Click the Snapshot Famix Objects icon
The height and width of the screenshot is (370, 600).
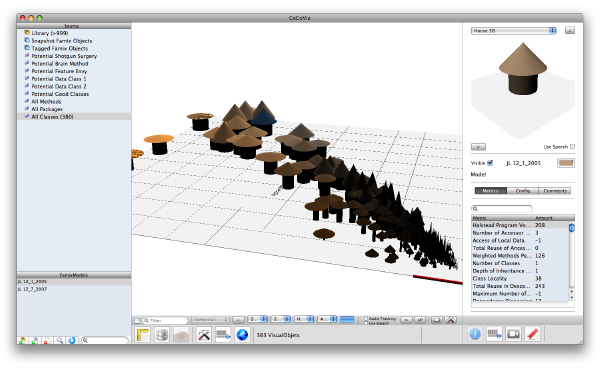27,40
